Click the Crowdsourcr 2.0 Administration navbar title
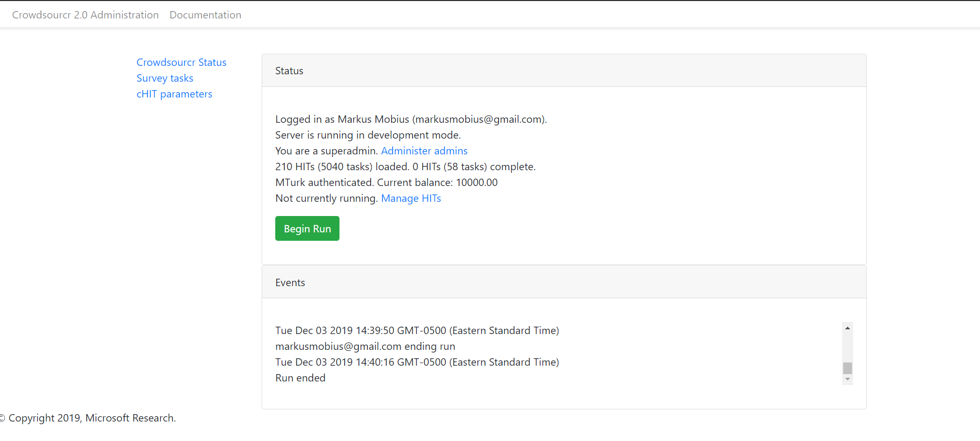The width and height of the screenshot is (980, 441). point(85,15)
